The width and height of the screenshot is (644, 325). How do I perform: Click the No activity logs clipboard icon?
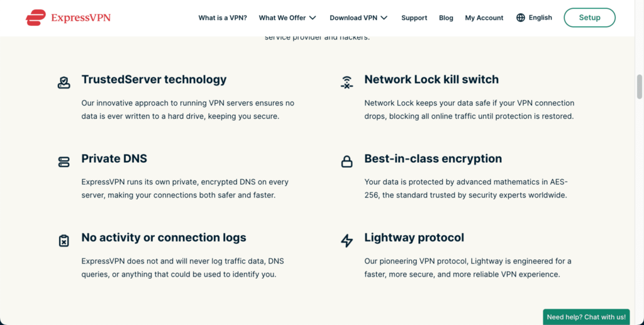click(64, 241)
